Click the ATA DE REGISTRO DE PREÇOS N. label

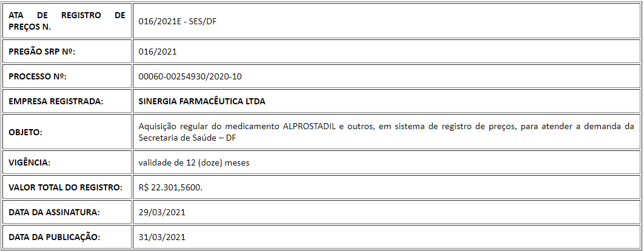point(67,21)
